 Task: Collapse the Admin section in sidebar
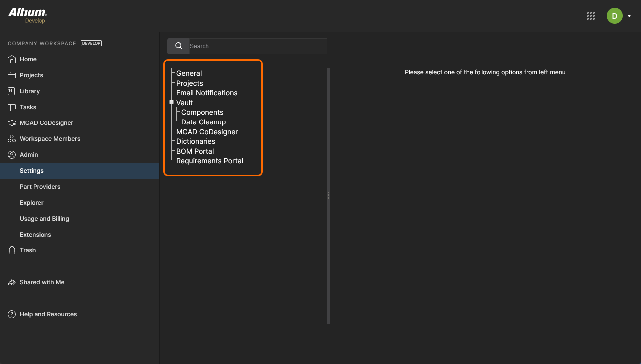click(x=29, y=155)
